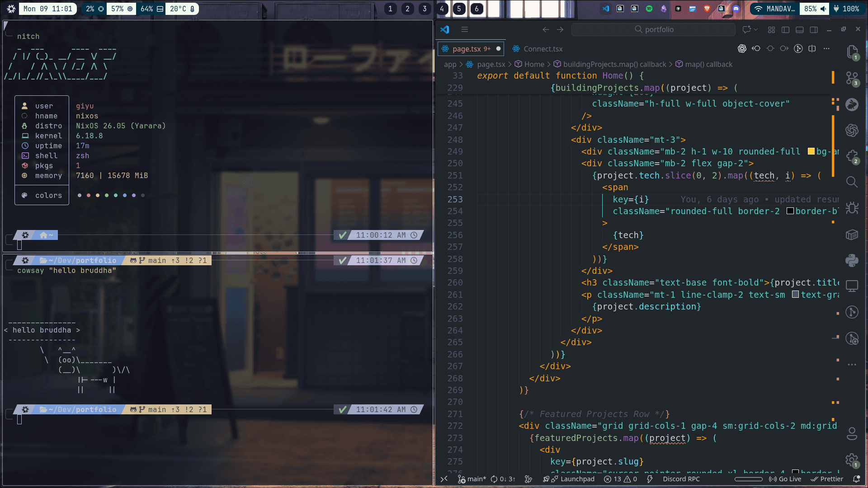Open the Extensions view puzzle icon
The width and height of the screenshot is (868, 488).
[852, 156]
